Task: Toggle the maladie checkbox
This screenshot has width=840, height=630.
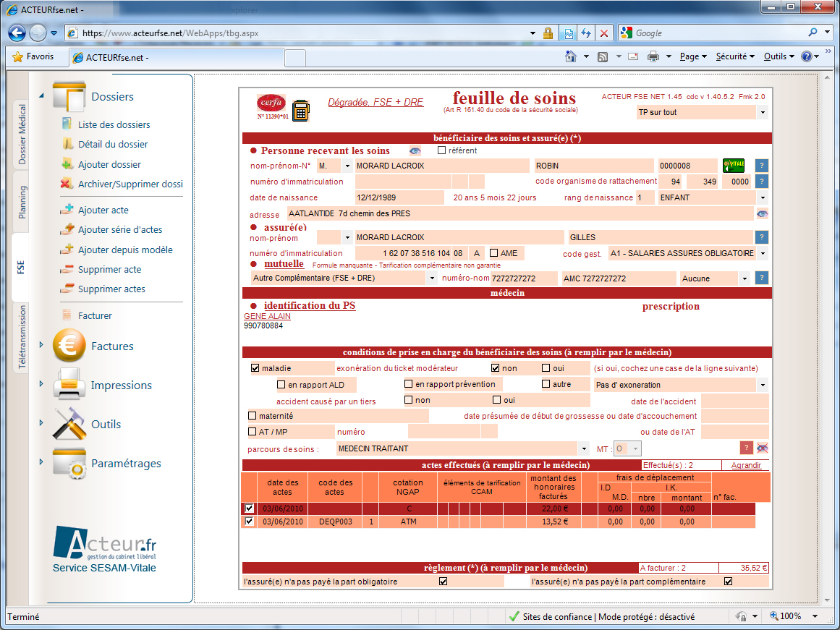Action: (255, 368)
